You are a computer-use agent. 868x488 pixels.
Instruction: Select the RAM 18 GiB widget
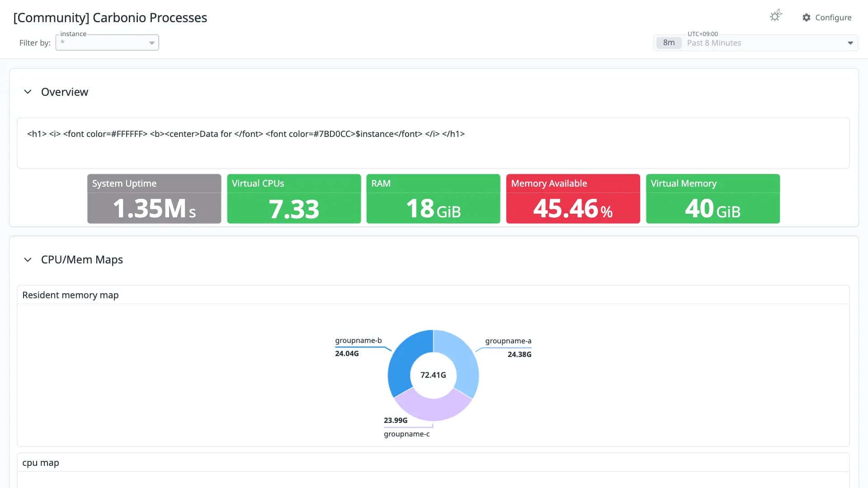point(433,199)
